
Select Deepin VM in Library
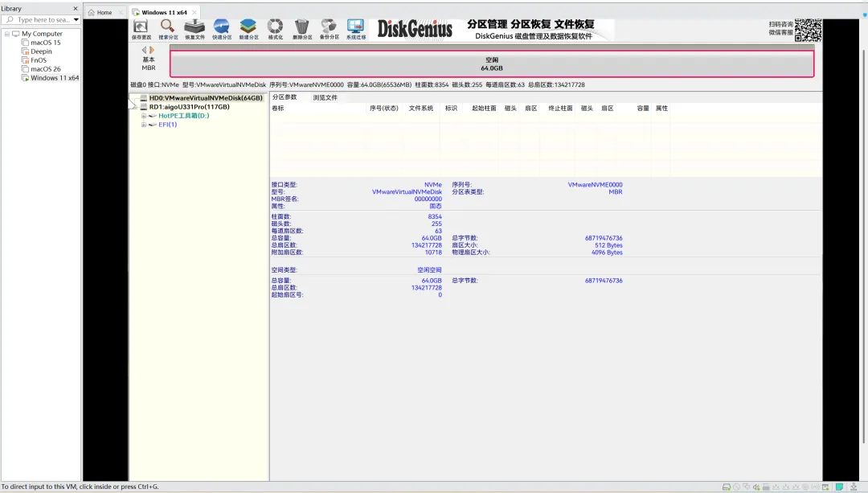41,51
